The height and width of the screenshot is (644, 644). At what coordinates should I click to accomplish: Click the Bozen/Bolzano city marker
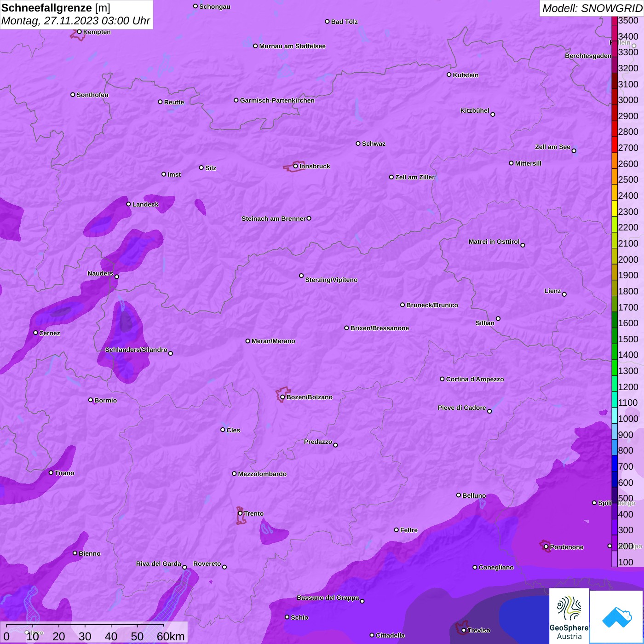pyautogui.click(x=282, y=397)
